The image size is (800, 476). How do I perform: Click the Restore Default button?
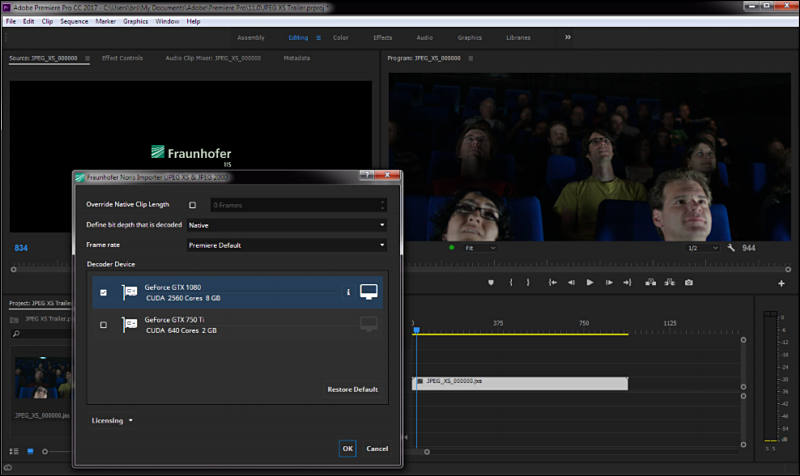(x=353, y=389)
